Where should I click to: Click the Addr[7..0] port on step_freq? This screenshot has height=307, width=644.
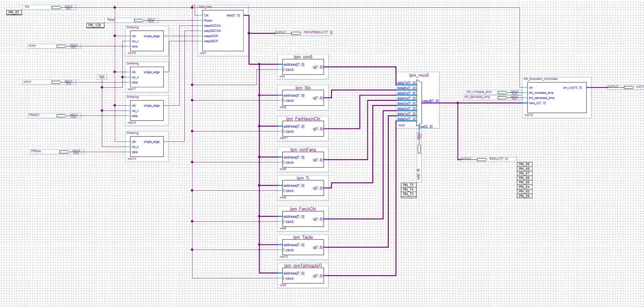click(x=233, y=15)
